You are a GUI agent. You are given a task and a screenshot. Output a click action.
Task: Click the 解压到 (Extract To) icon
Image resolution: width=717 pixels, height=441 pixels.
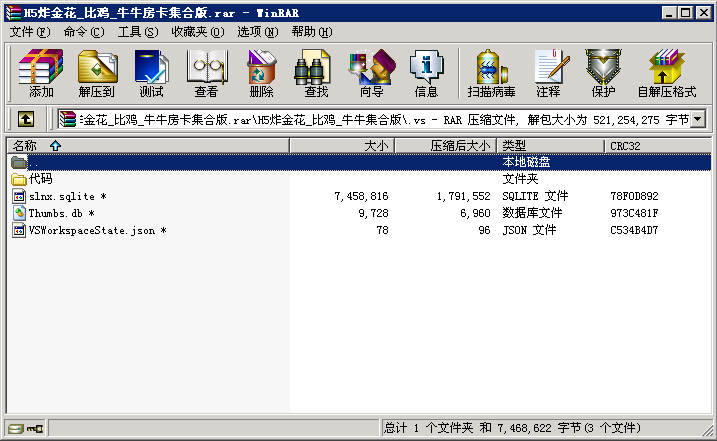click(x=96, y=73)
